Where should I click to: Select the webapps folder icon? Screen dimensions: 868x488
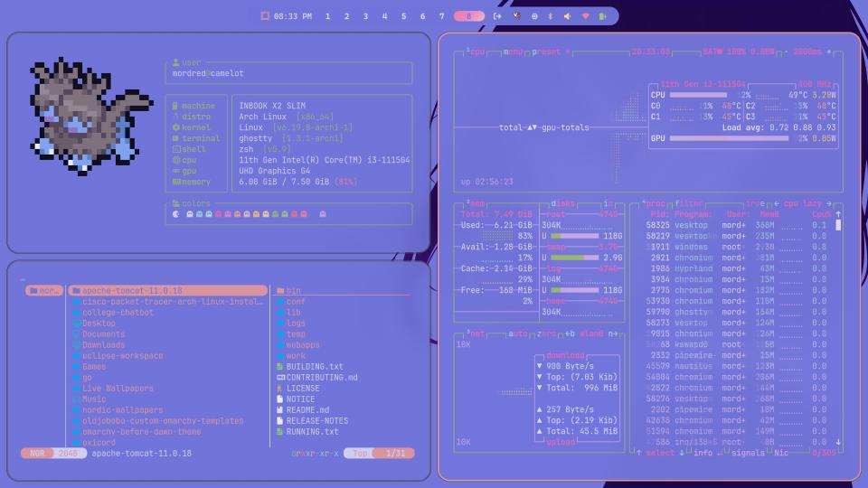point(280,344)
